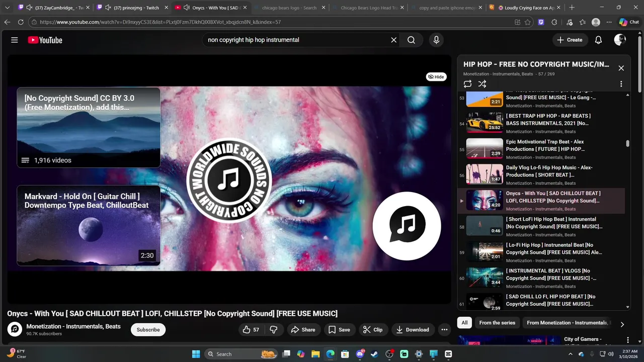Viewport: 644px width, 362px height.
Task: Click the playlist scrollbar thumb
Action: coord(627,143)
